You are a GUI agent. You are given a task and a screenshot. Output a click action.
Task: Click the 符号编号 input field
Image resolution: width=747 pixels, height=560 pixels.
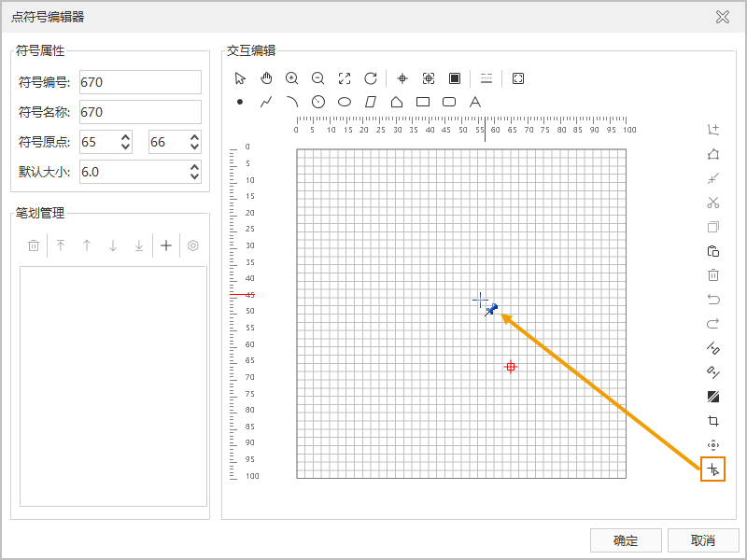[x=140, y=82]
